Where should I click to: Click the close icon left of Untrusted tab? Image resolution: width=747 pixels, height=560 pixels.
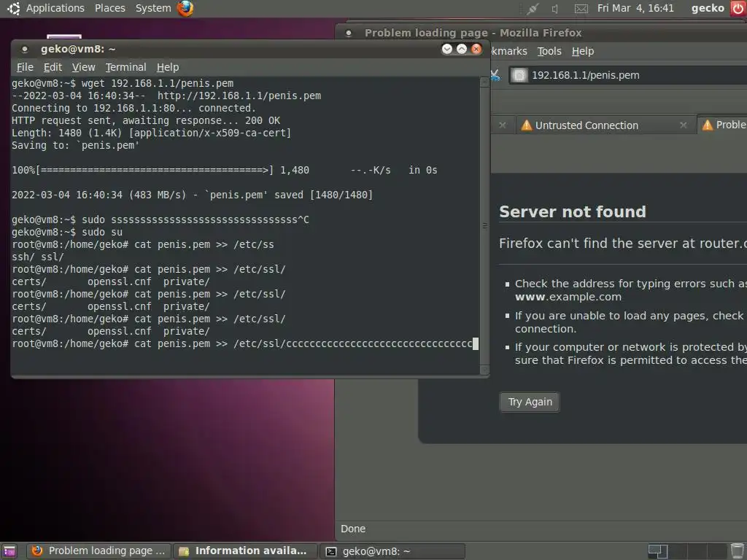click(x=502, y=125)
